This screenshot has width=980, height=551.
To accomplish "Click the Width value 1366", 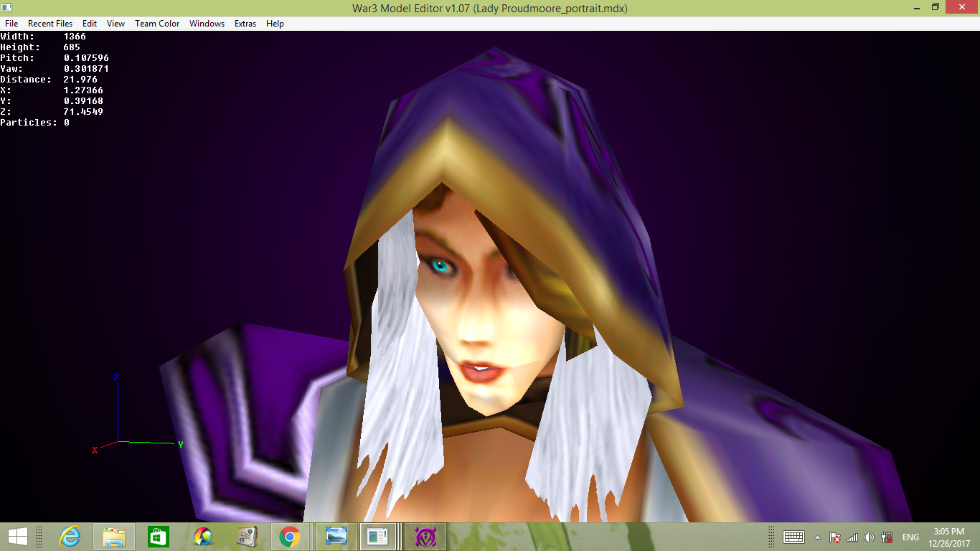I will (x=75, y=37).
